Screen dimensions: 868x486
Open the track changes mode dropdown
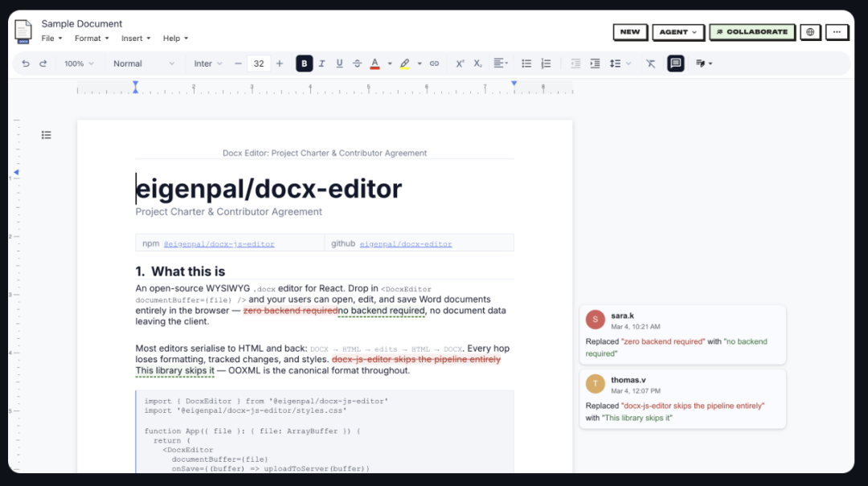pyautogui.click(x=703, y=63)
